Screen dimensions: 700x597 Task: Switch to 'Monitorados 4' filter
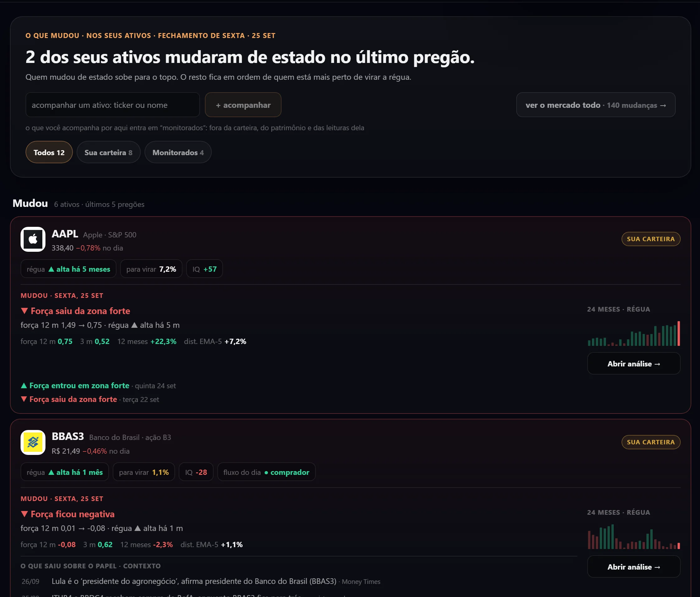(x=178, y=152)
